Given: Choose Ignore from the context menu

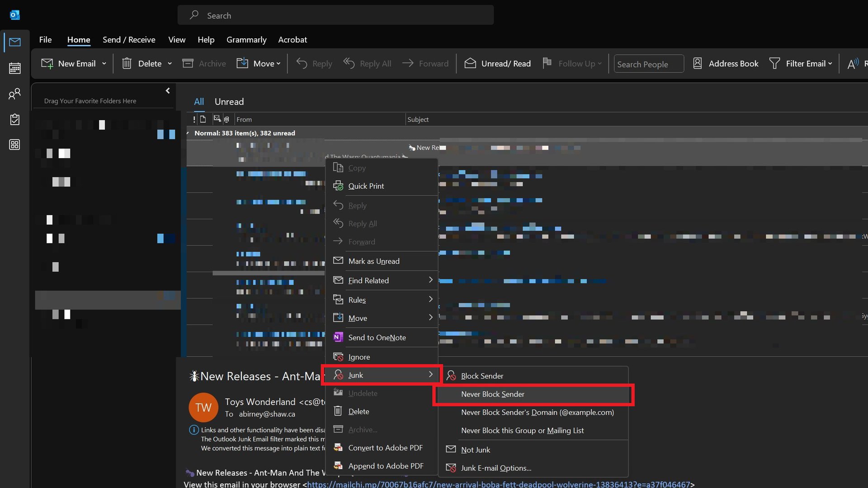Looking at the screenshot, I should point(382,357).
